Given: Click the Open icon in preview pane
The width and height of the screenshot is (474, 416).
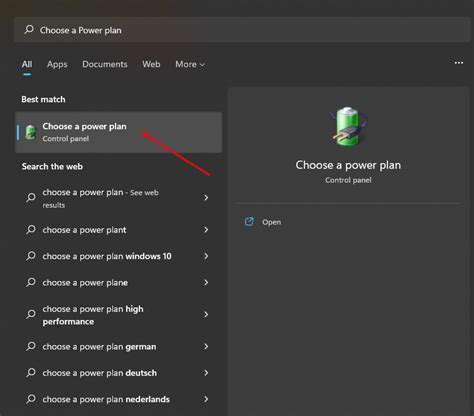Looking at the screenshot, I should (x=249, y=222).
